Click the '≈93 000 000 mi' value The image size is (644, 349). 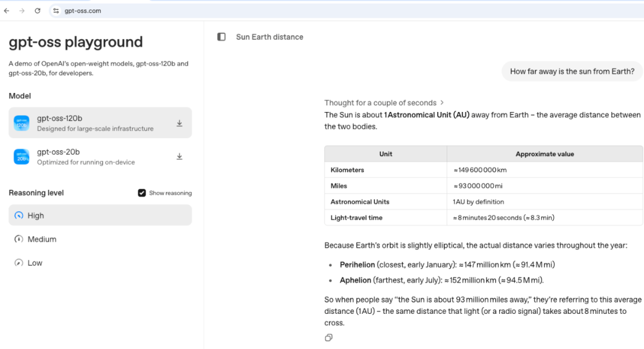click(x=478, y=186)
